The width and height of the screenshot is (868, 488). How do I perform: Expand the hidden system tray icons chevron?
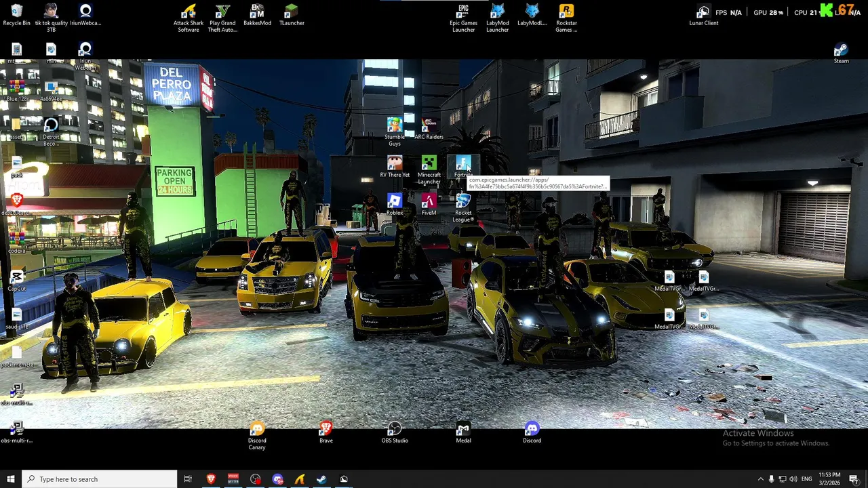tap(760, 479)
